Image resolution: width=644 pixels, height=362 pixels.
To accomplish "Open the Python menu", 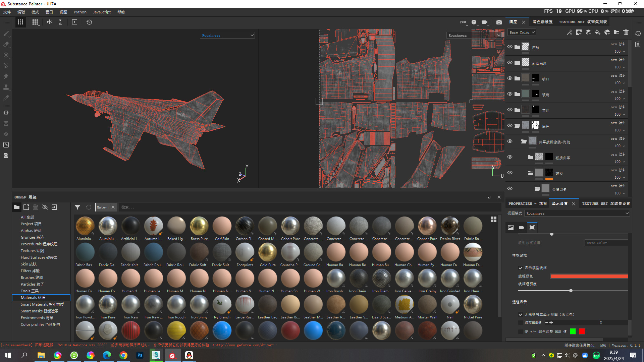I will pyautogui.click(x=80, y=12).
